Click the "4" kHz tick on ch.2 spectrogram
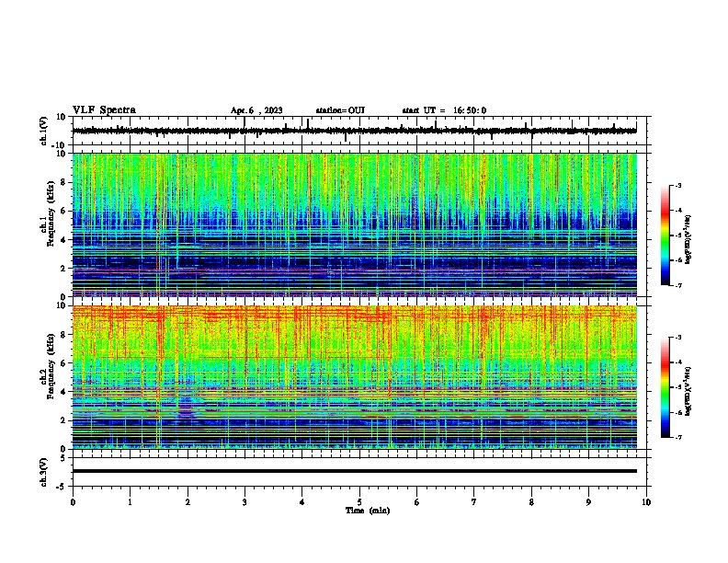 (x=63, y=392)
